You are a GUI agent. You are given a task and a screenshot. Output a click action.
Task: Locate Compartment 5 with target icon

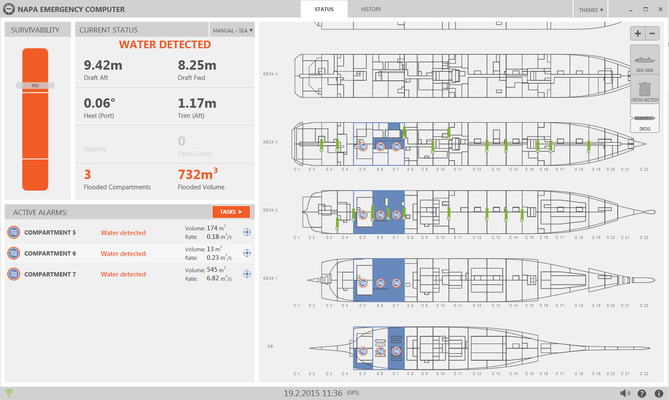pos(247,232)
